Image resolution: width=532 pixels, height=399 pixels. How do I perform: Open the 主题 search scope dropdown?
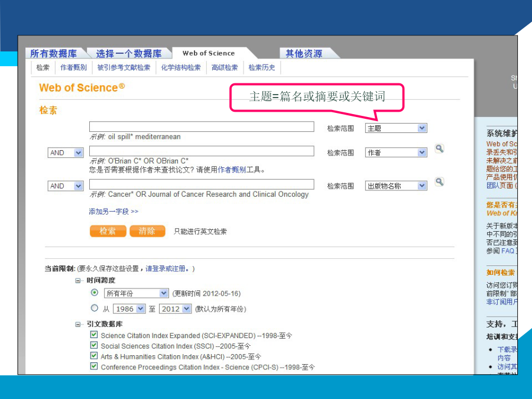396,128
